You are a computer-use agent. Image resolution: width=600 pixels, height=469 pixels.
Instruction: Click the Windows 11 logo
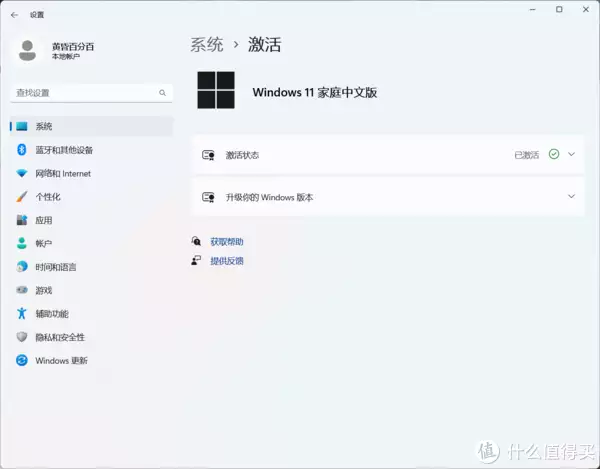pos(216,90)
